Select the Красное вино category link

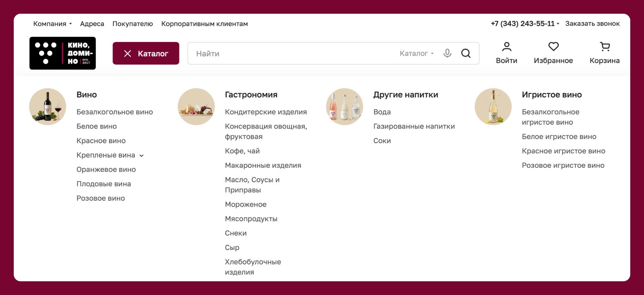101,141
